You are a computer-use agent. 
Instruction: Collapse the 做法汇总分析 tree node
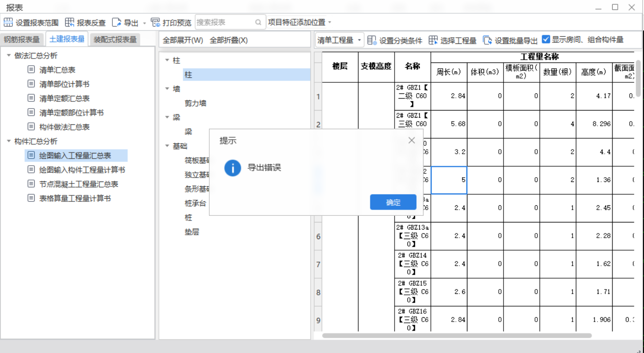coord(9,56)
